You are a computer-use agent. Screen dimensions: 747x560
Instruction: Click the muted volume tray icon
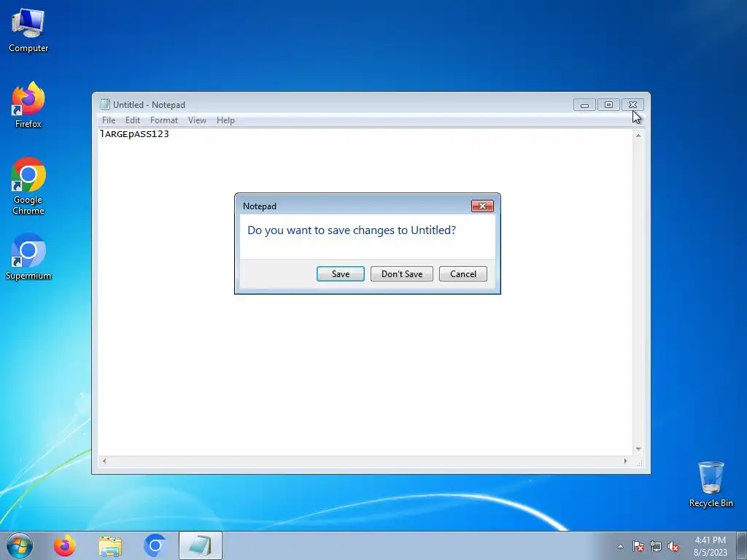click(x=673, y=546)
